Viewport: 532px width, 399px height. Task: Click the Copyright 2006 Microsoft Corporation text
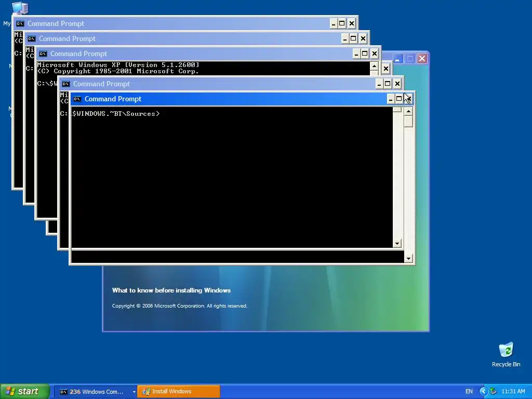tap(179, 306)
